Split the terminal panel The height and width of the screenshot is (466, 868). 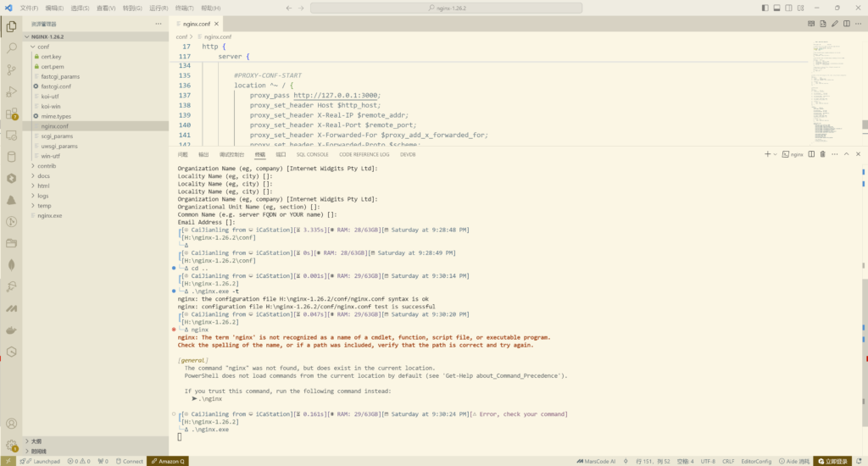tap(811, 154)
